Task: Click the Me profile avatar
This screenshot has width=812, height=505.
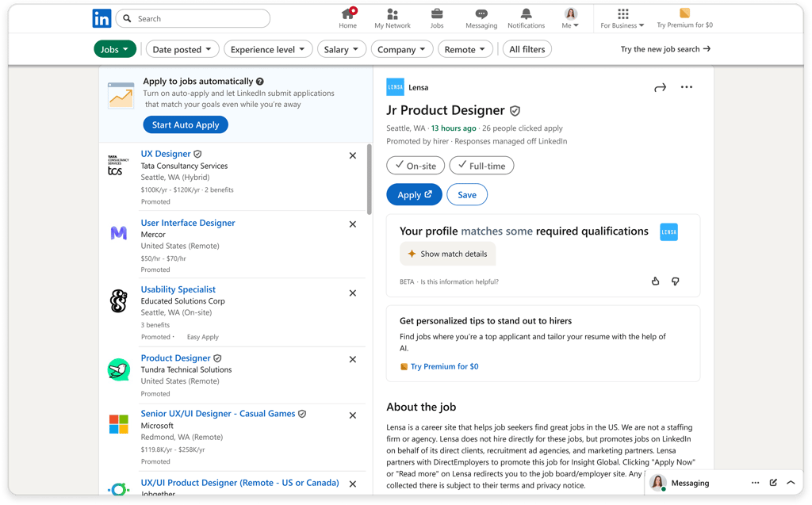Action: tap(571, 14)
